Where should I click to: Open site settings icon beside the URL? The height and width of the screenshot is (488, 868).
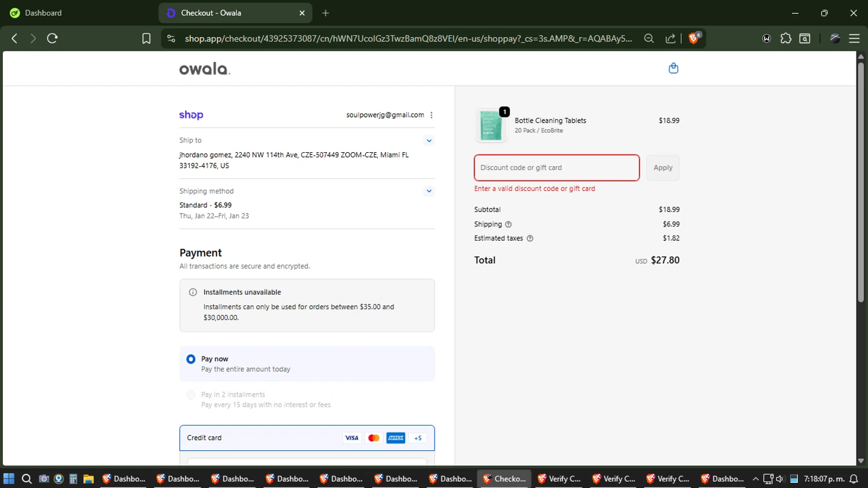click(x=171, y=38)
